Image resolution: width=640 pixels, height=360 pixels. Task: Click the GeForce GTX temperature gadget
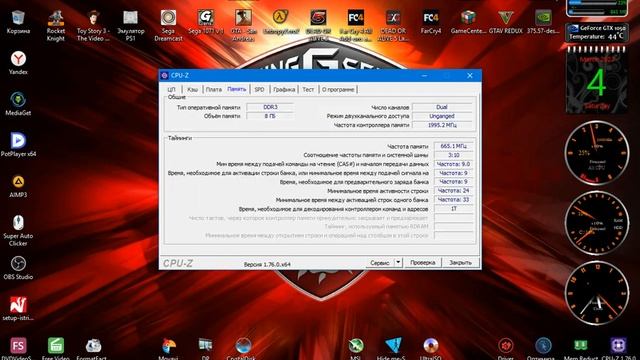pyautogui.click(x=596, y=32)
